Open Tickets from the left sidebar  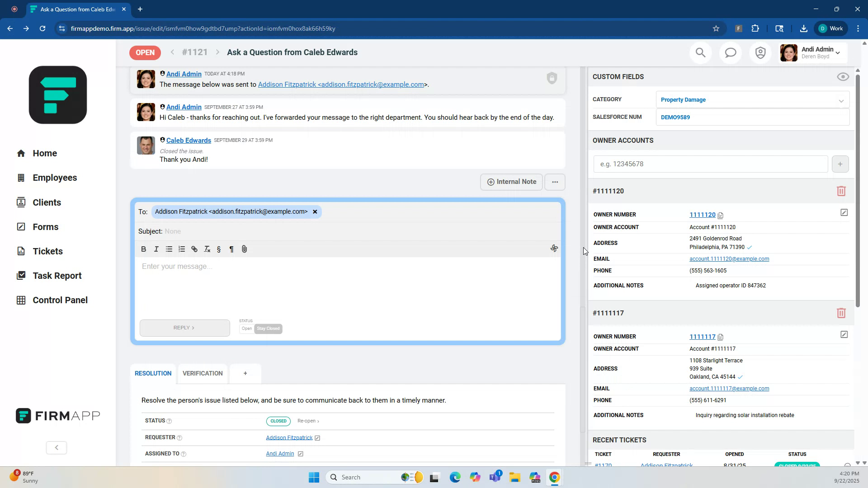[47, 251]
